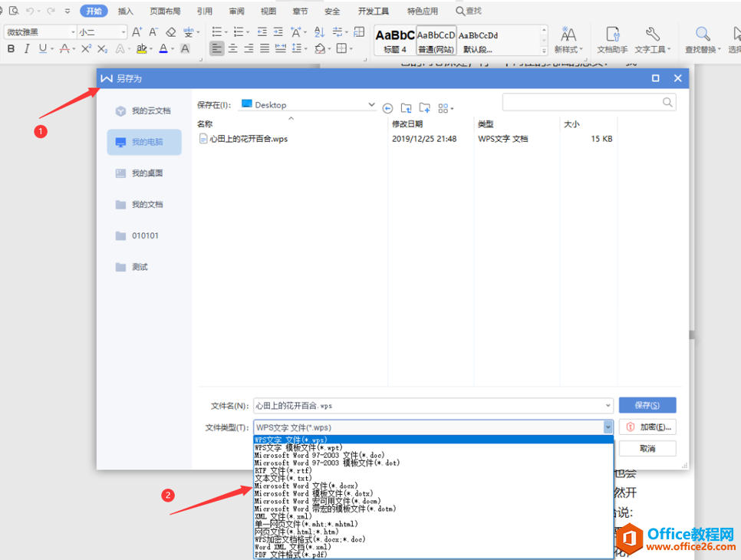This screenshot has width=741, height=560.
Task: Switch to the 插入 ribbon tab
Action: coord(125,11)
